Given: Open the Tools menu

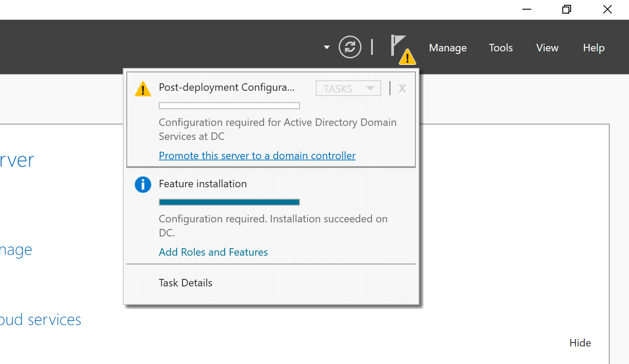Looking at the screenshot, I should coord(500,47).
